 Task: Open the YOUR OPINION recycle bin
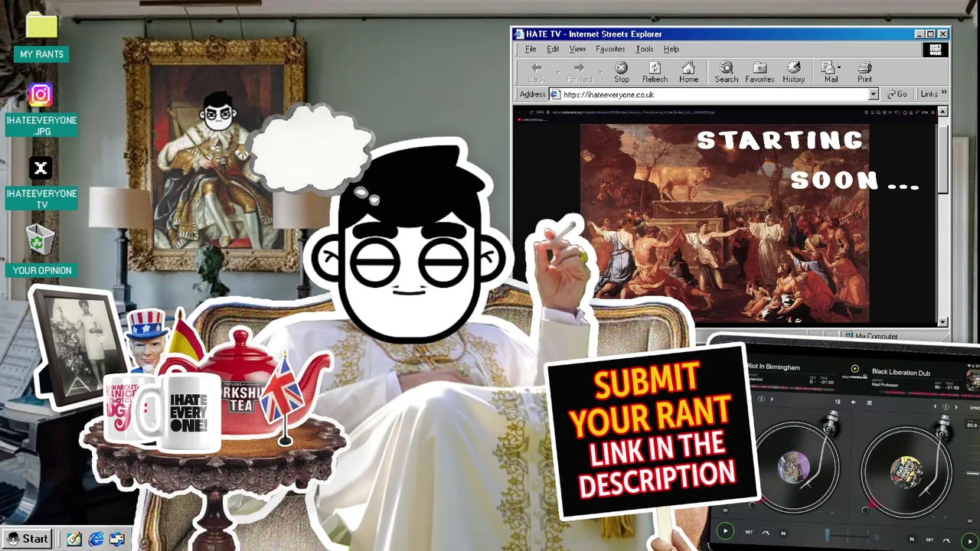[41, 250]
